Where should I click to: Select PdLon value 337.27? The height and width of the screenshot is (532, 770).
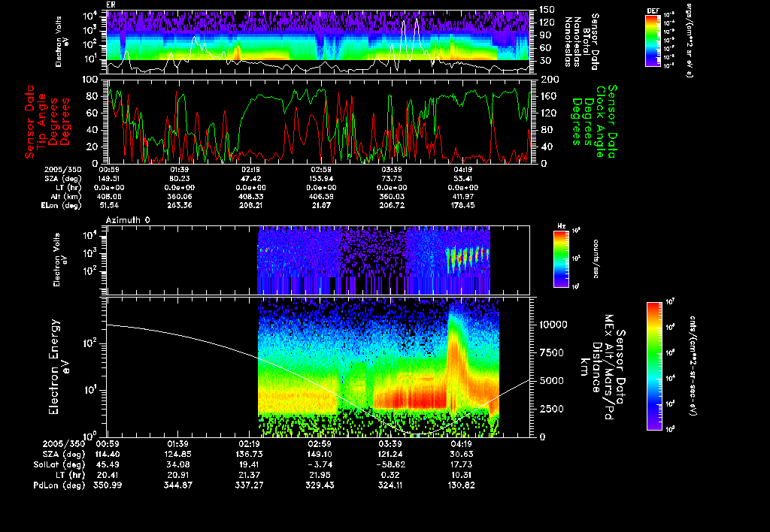(x=249, y=485)
